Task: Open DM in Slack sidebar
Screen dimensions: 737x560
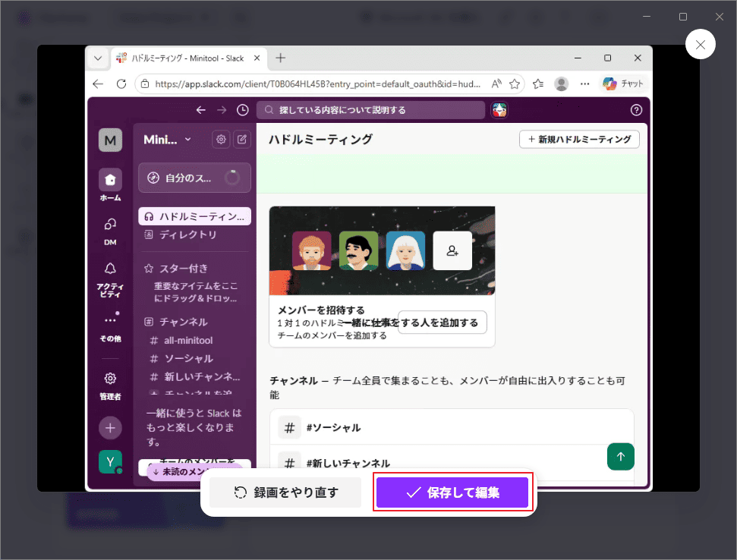Action: [110, 231]
